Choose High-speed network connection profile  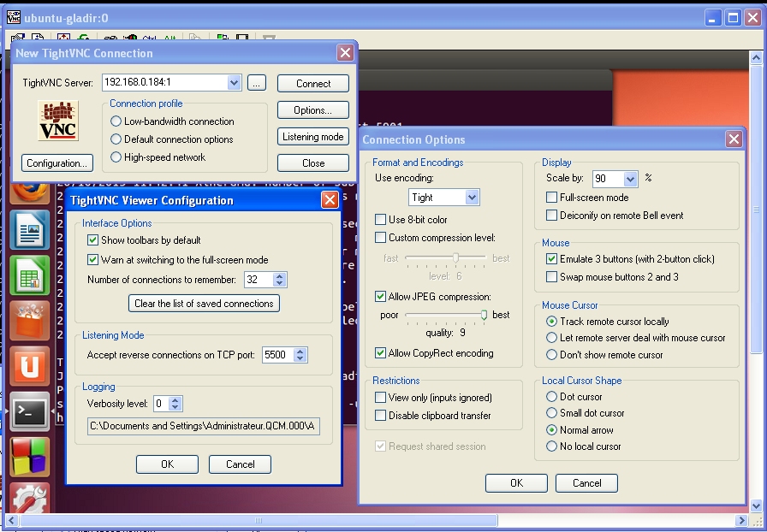point(116,157)
